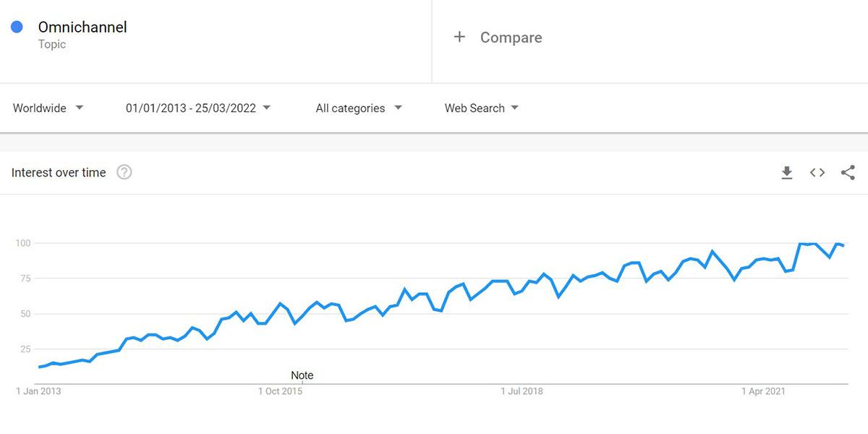Screen dimensions: 868x434
Task: Download the Interest over time data
Action: [x=787, y=173]
